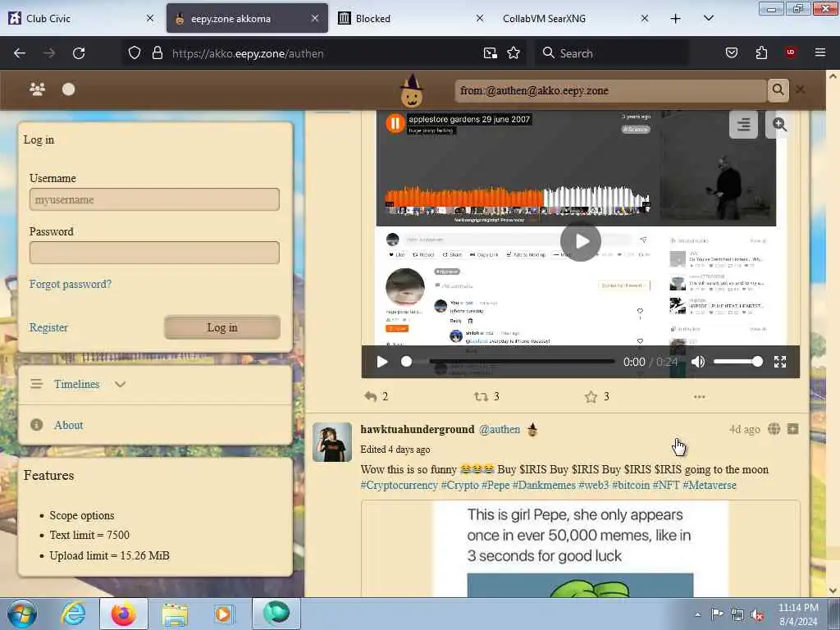Select the eepy.zone akkoma tab

tap(247, 18)
